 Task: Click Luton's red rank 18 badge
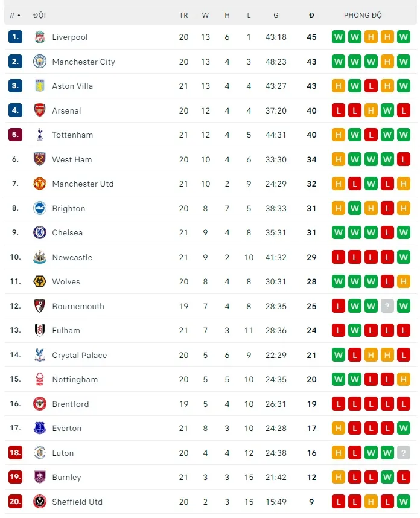(x=16, y=453)
